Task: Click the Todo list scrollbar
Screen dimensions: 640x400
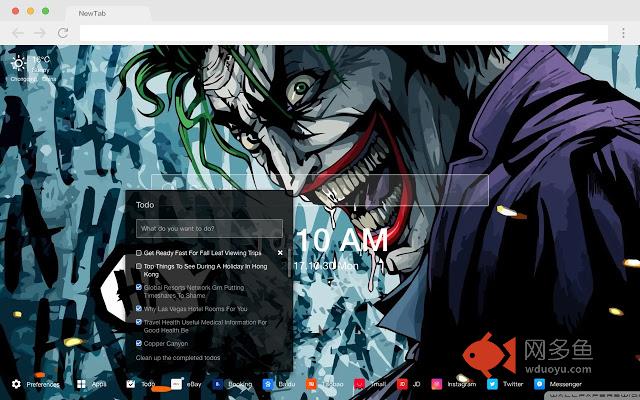Action: [x=289, y=263]
